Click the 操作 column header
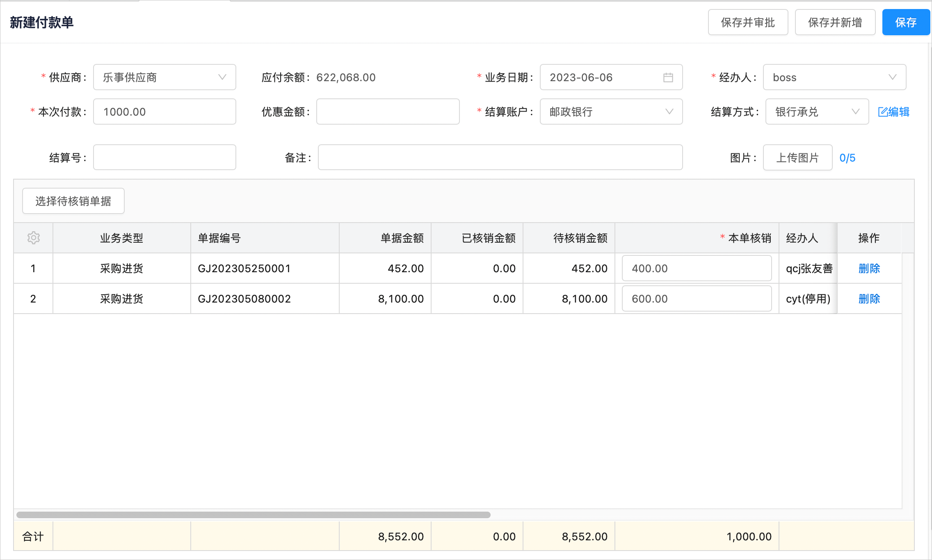The image size is (932, 560). pyautogui.click(x=869, y=238)
